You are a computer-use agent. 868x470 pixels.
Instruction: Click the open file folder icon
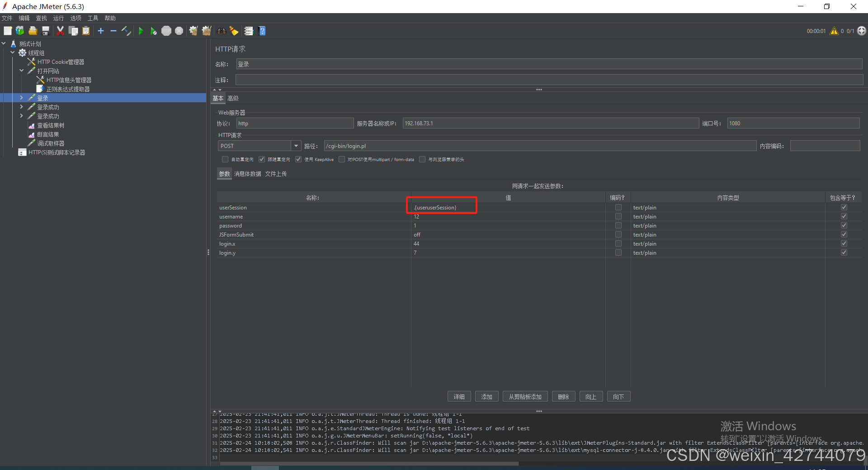click(x=33, y=31)
